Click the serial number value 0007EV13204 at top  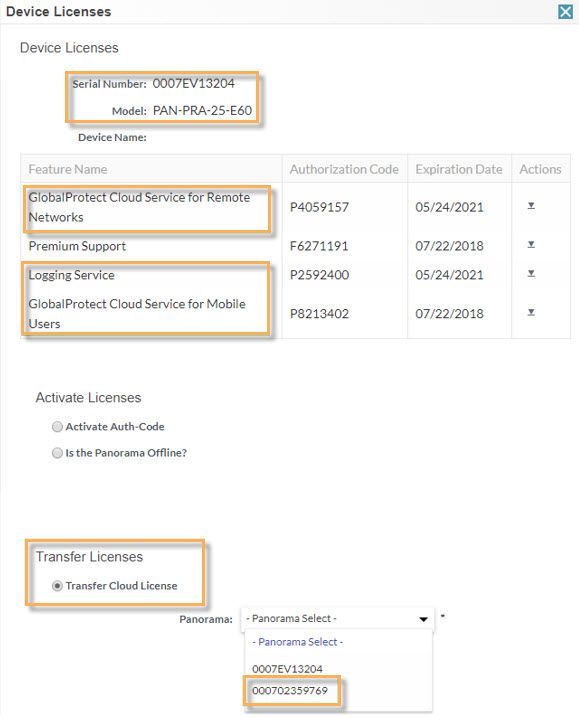[193, 83]
